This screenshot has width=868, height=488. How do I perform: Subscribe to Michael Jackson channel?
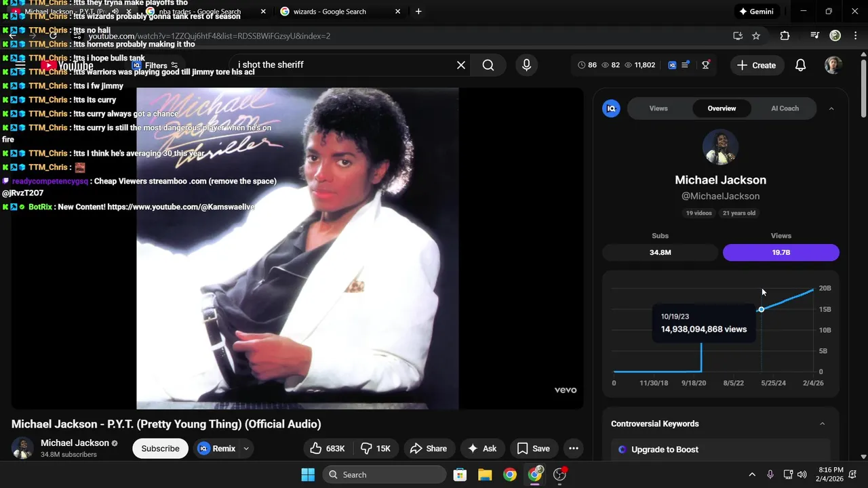tap(160, 449)
